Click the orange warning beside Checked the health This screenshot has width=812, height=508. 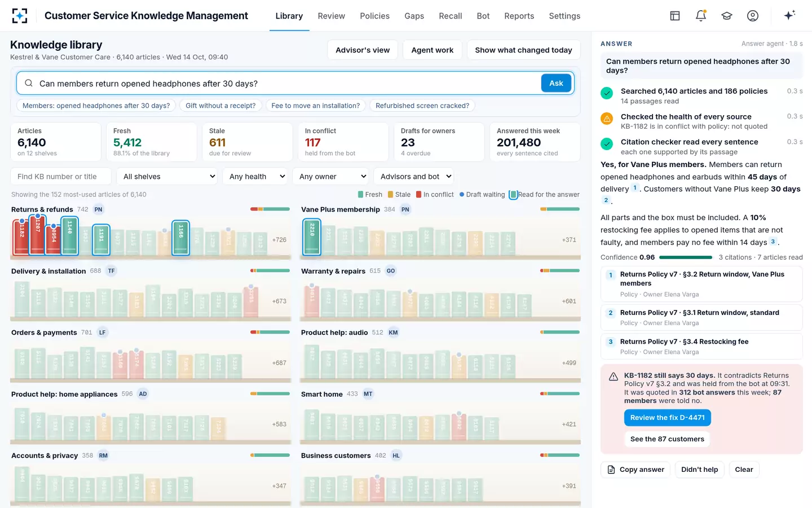tap(607, 119)
